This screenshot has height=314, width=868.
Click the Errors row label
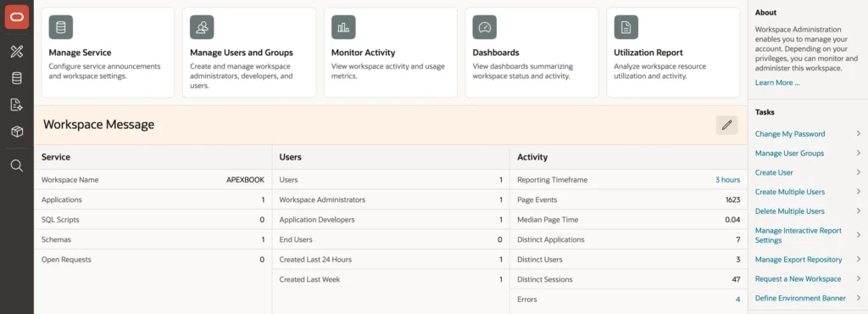527,300
